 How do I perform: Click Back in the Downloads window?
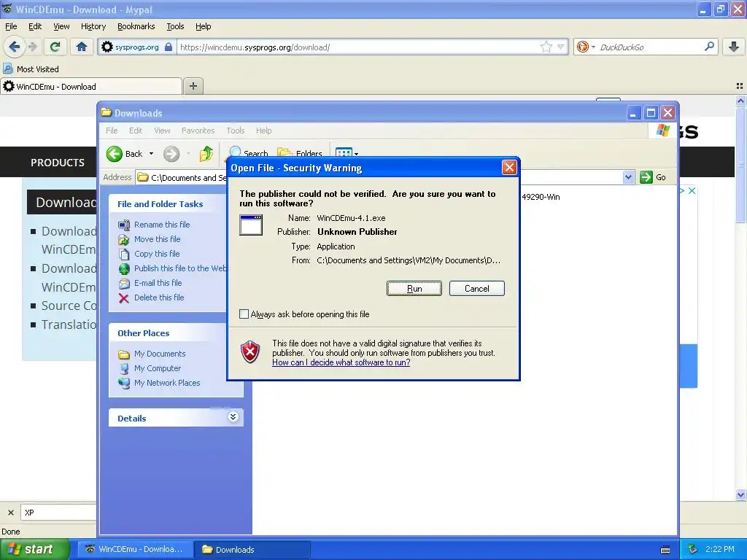click(x=125, y=154)
